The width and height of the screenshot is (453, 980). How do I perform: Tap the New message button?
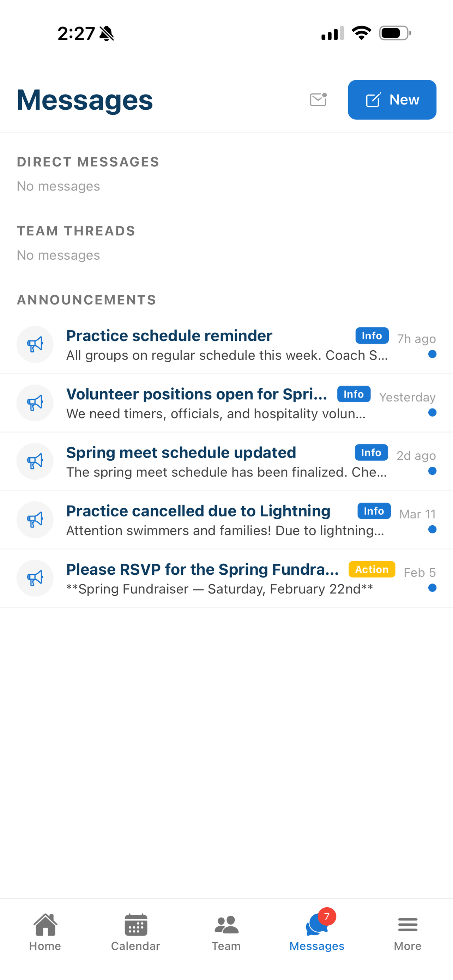pyautogui.click(x=392, y=100)
